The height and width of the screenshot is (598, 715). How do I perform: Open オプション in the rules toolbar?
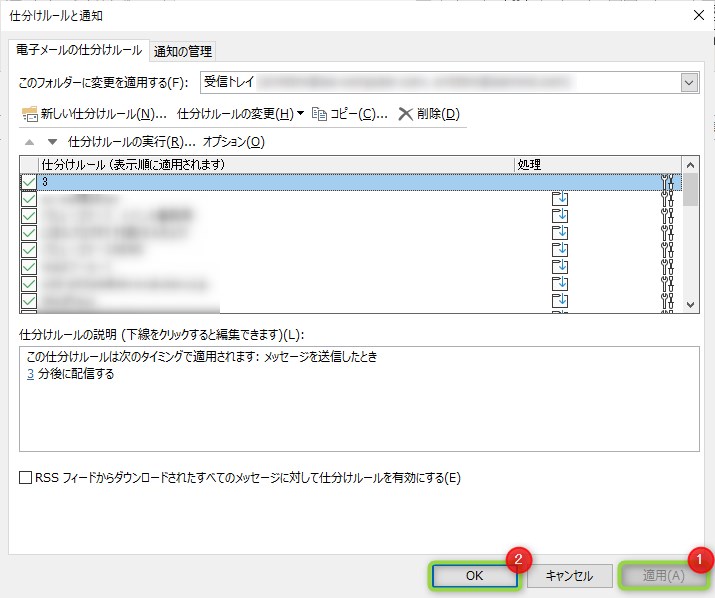click(x=233, y=142)
